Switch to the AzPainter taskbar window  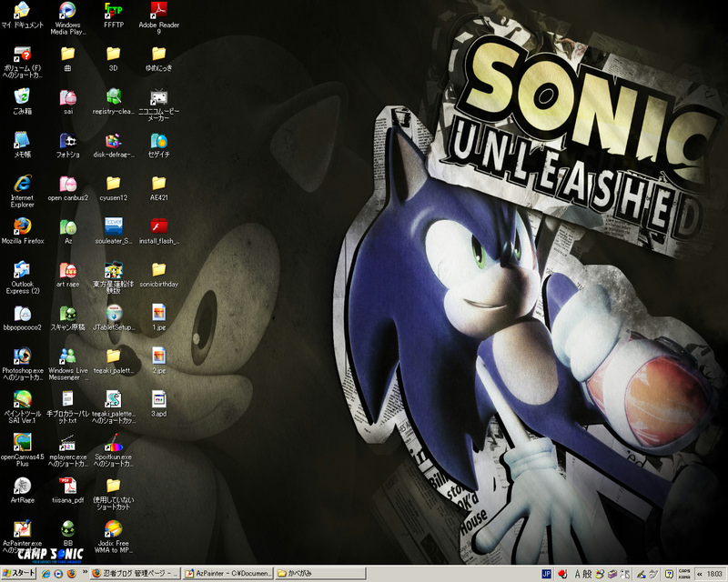(227, 574)
